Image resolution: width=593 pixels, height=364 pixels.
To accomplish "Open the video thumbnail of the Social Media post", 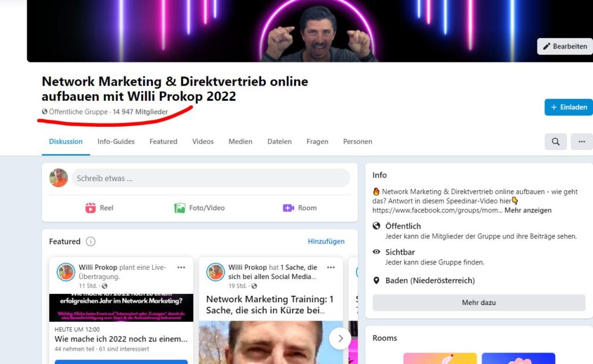I will tap(271, 343).
